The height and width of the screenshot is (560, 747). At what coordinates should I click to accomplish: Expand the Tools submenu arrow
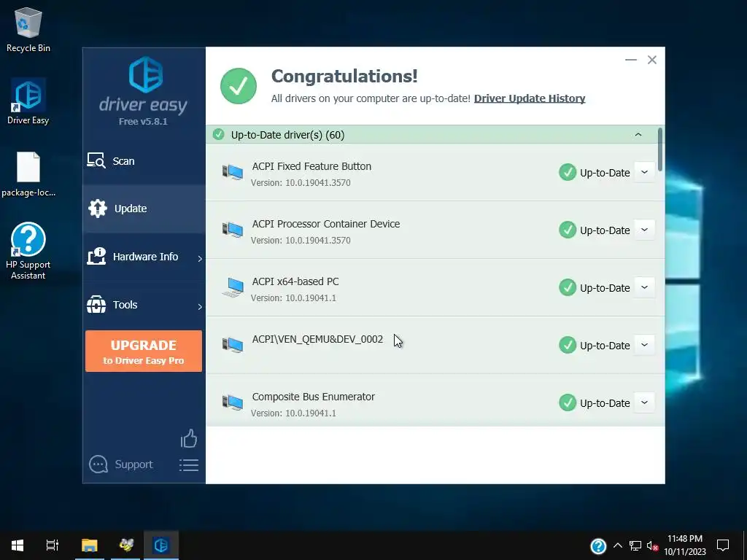pyautogui.click(x=200, y=307)
